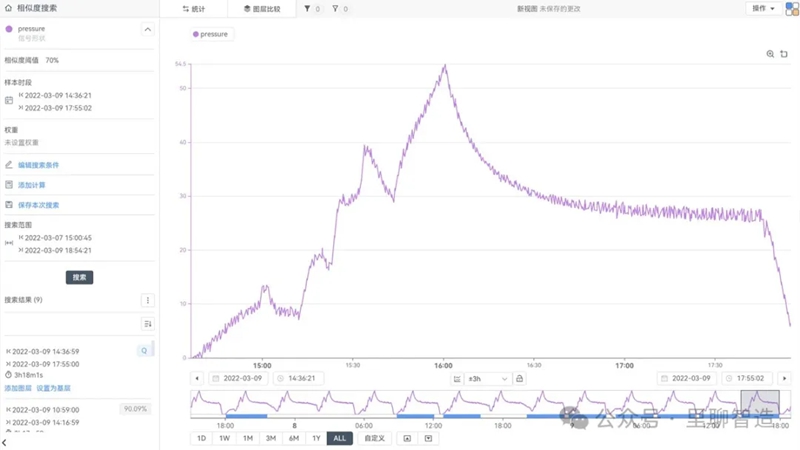Collapse the side panel with bottom-left chevron
The height and width of the screenshot is (450, 800).
pyautogui.click(x=5, y=442)
